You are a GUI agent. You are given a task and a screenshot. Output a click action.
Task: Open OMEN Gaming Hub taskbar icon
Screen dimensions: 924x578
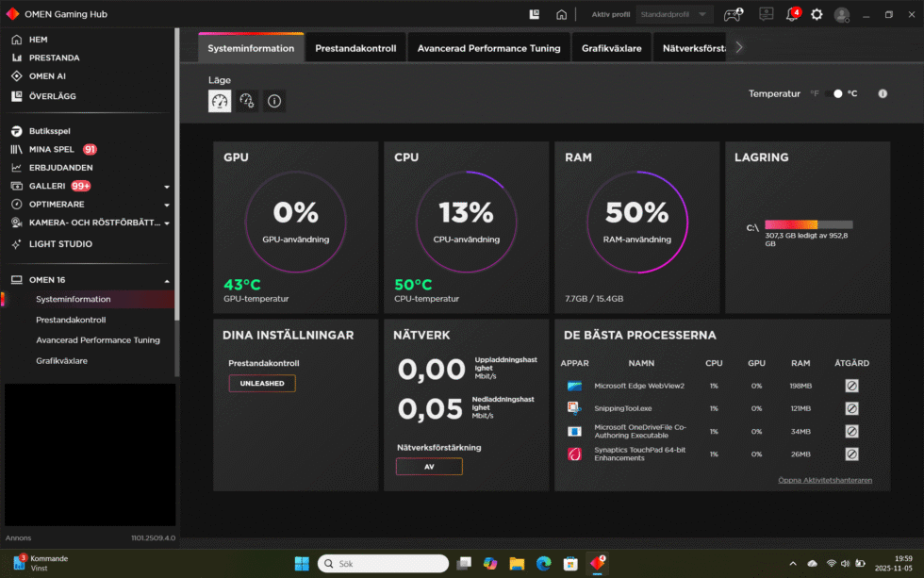click(x=597, y=564)
